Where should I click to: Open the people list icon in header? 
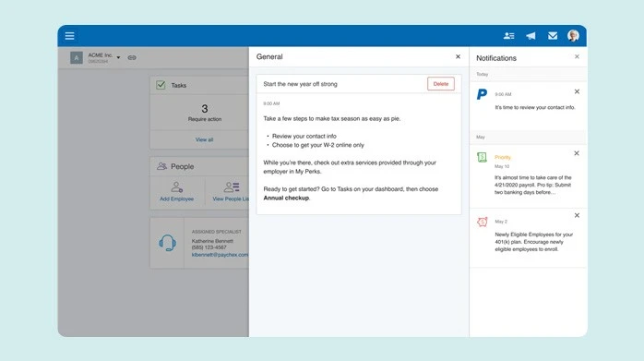point(509,36)
